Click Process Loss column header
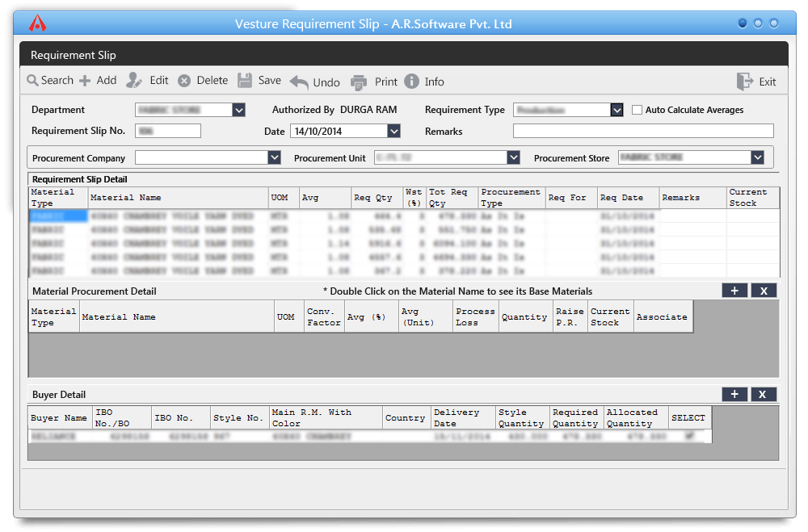 476,316
